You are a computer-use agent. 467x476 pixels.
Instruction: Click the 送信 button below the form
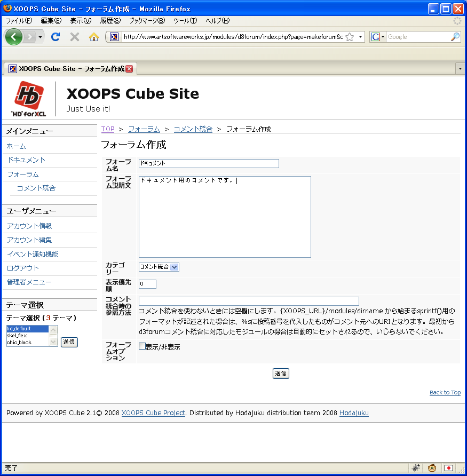click(x=281, y=374)
